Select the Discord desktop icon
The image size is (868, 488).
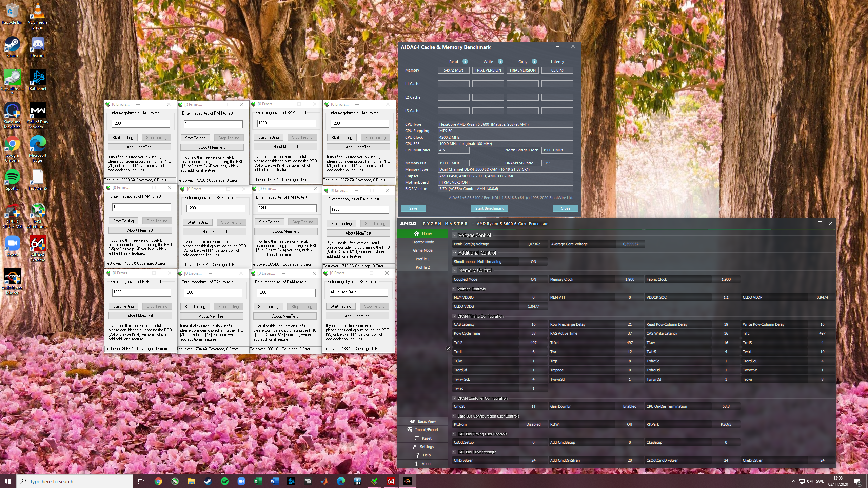[x=38, y=47]
